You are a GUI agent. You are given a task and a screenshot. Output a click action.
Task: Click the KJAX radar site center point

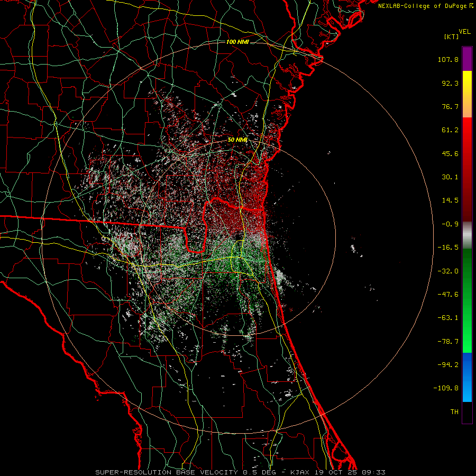pos(237,236)
